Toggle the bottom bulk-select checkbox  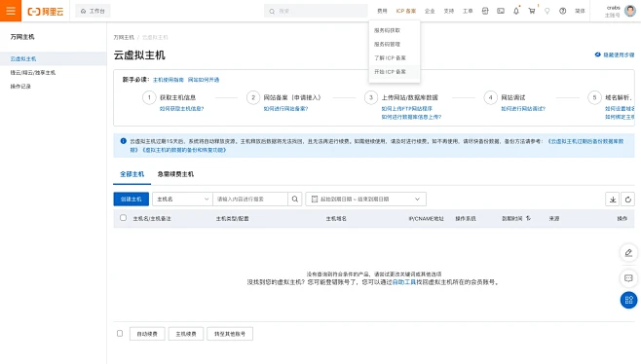pyautogui.click(x=120, y=334)
